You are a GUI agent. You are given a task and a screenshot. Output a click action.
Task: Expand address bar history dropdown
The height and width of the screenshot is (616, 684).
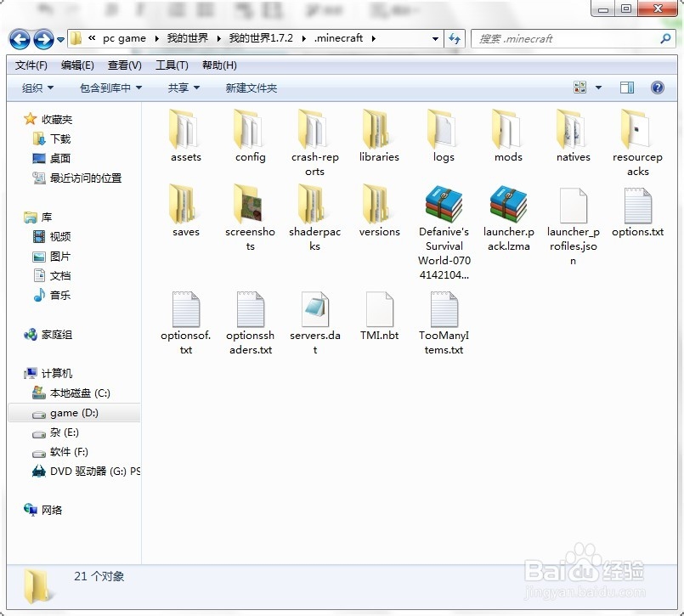435,39
